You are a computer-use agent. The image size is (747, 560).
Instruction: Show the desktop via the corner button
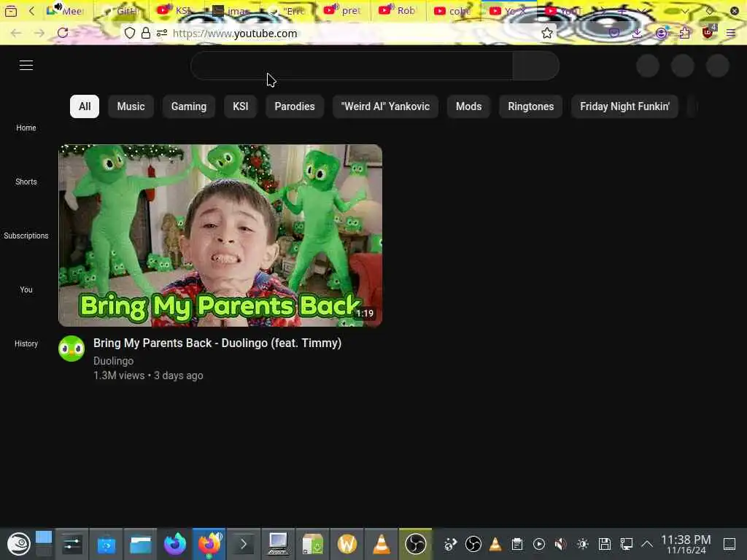click(x=729, y=544)
